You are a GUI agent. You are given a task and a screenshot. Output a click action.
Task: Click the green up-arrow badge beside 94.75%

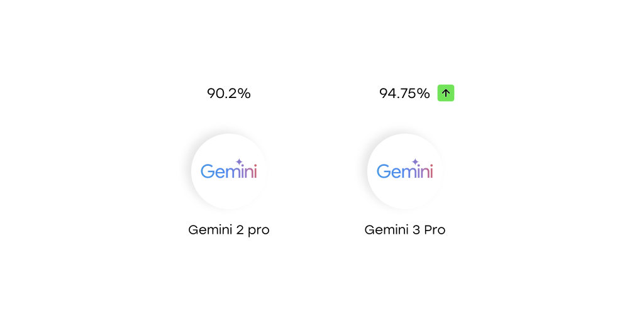(x=446, y=93)
